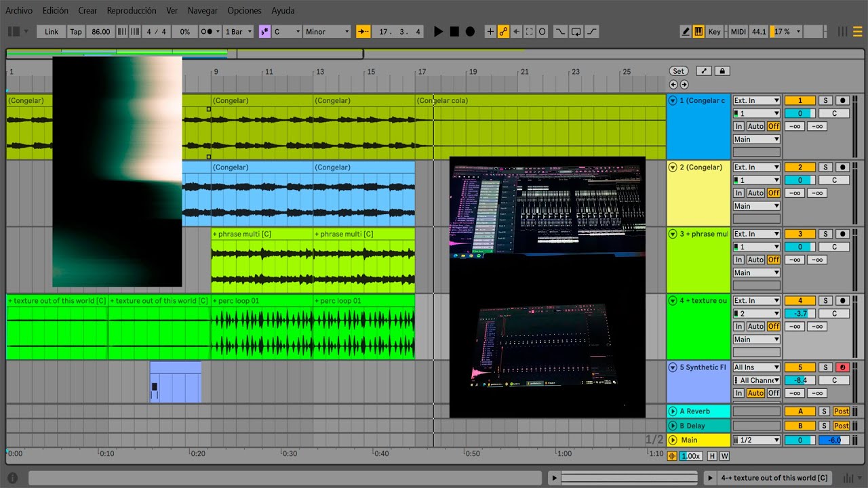Click the Set locator button

[678, 71]
